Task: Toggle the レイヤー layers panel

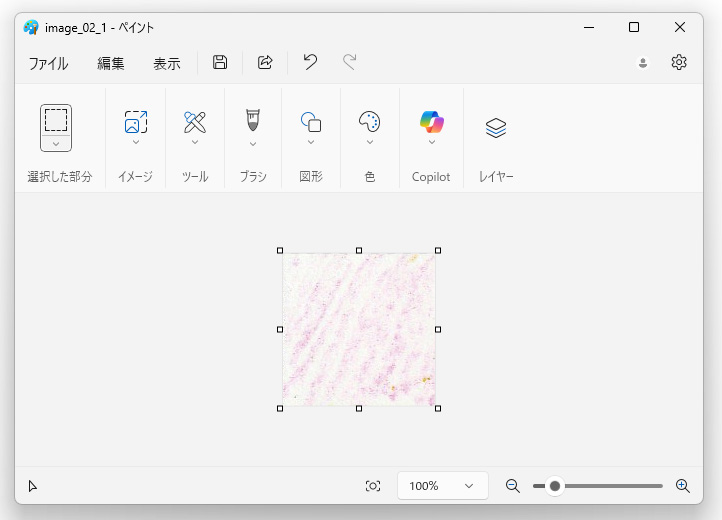Action: pyautogui.click(x=496, y=128)
